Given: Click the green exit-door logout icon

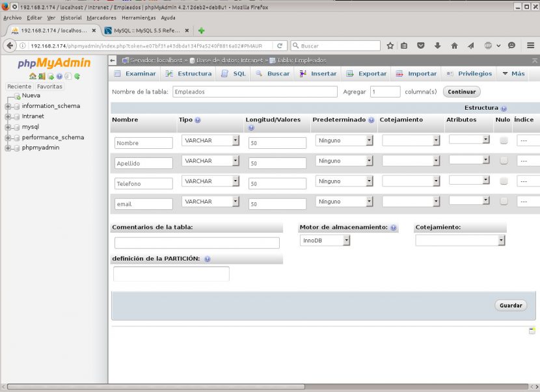Looking at the screenshot, I should pyautogui.click(x=42, y=76).
